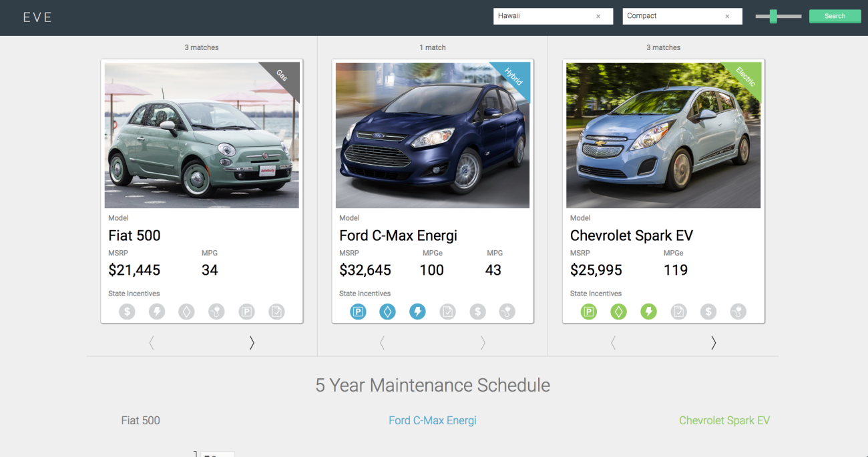Click the '1 match' count above hybrid card
Image resolution: width=868 pixels, height=457 pixels.
pos(433,47)
